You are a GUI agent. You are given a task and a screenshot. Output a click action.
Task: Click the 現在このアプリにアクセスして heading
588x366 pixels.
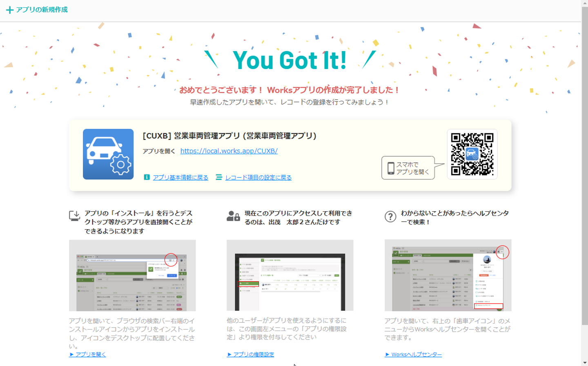click(298, 217)
